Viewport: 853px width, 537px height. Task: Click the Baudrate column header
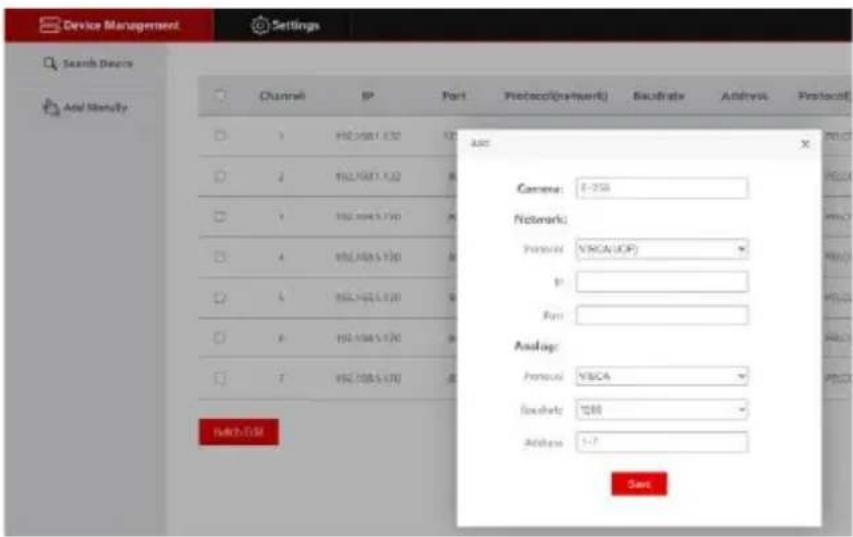coord(659,96)
